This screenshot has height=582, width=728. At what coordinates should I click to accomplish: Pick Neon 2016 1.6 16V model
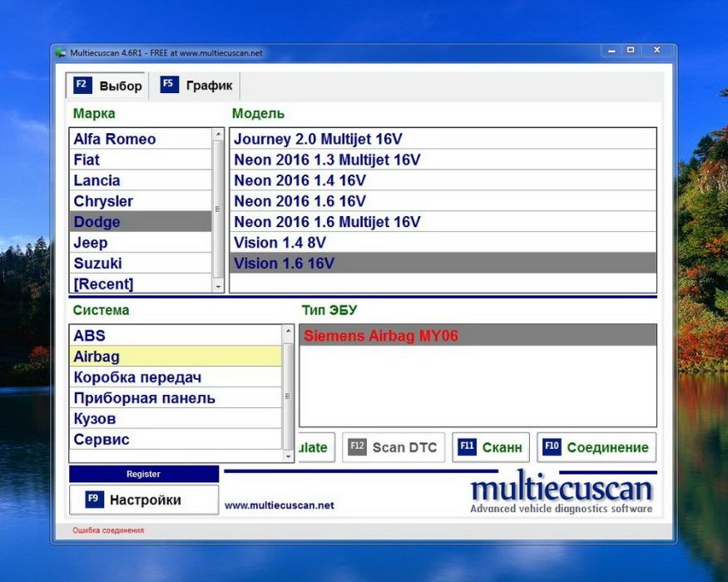tap(443, 201)
